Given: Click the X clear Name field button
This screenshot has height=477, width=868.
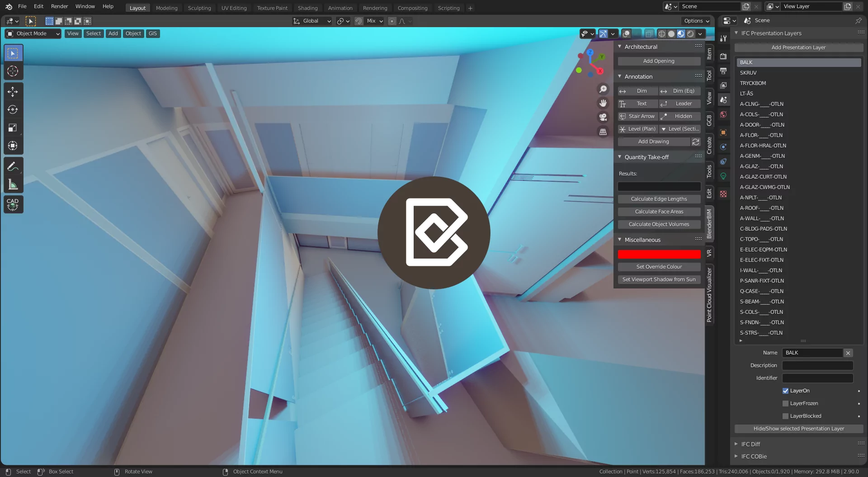Looking at the screenshot, I should click(x=848, y=353).
